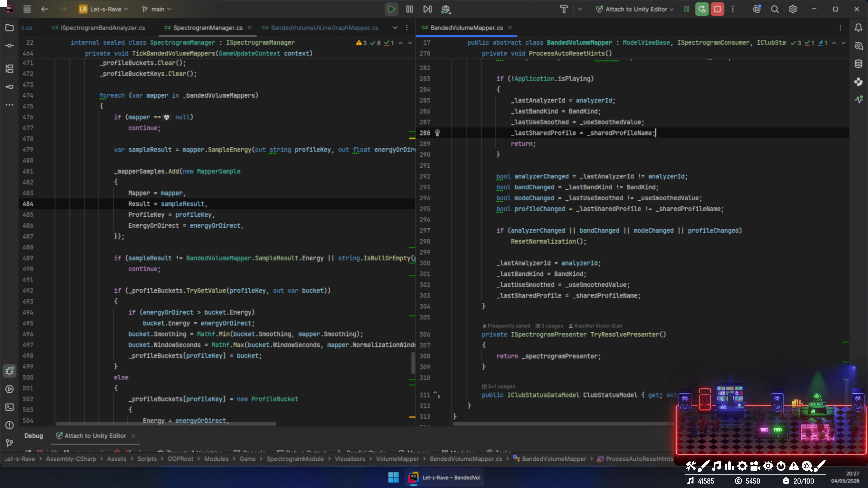This screenshot has width=868, height=488.
Task: Open the Unity actions icon in toolbar
Action: pos(446,9)
